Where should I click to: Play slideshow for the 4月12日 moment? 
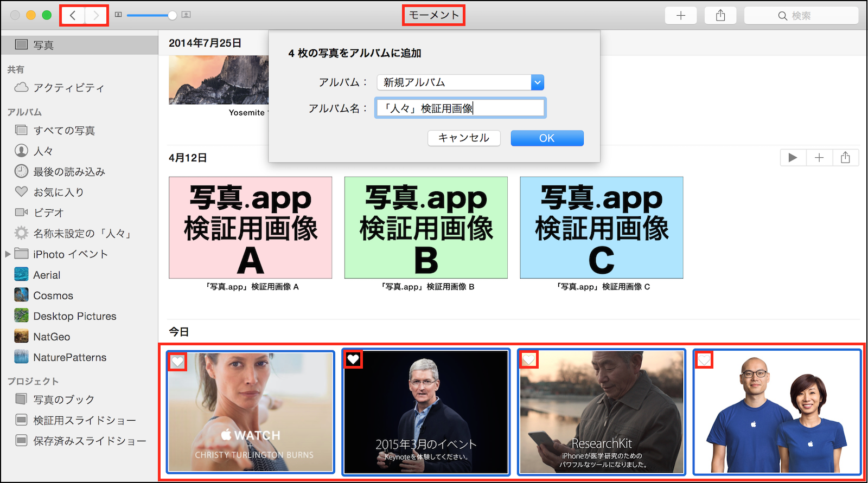(793, 158)
